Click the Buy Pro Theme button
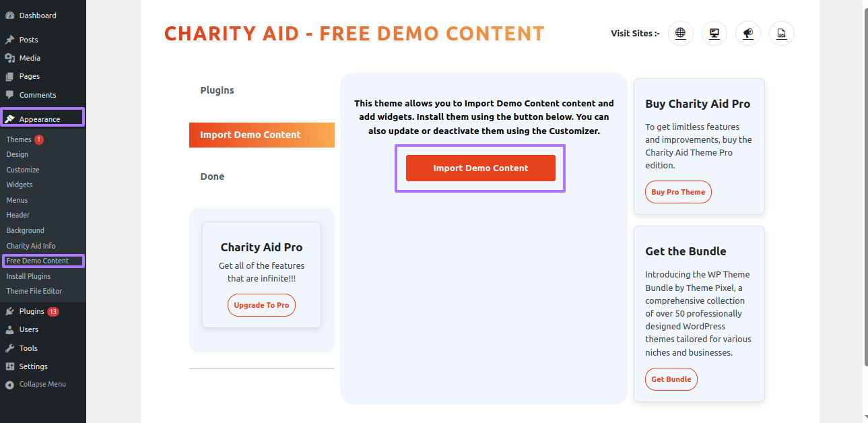 pyautogui.click(x=678, y=192)
